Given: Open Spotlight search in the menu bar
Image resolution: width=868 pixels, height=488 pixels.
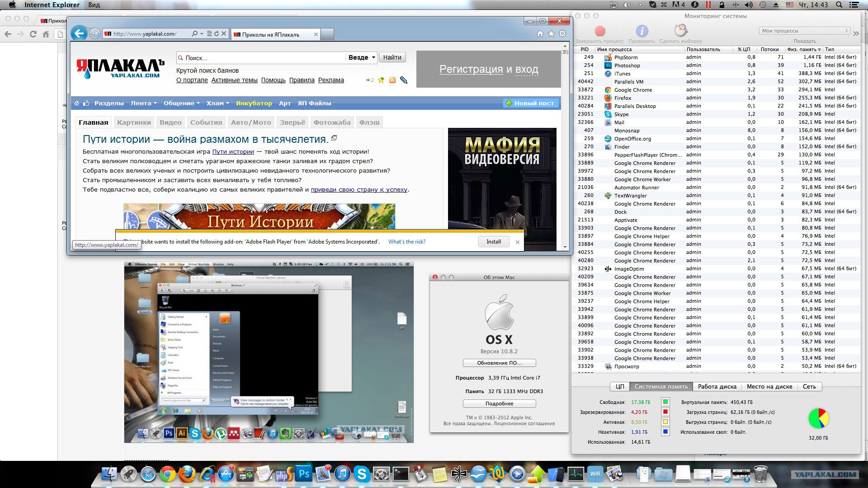Looking at the screenshot, I should coord(839,5).
